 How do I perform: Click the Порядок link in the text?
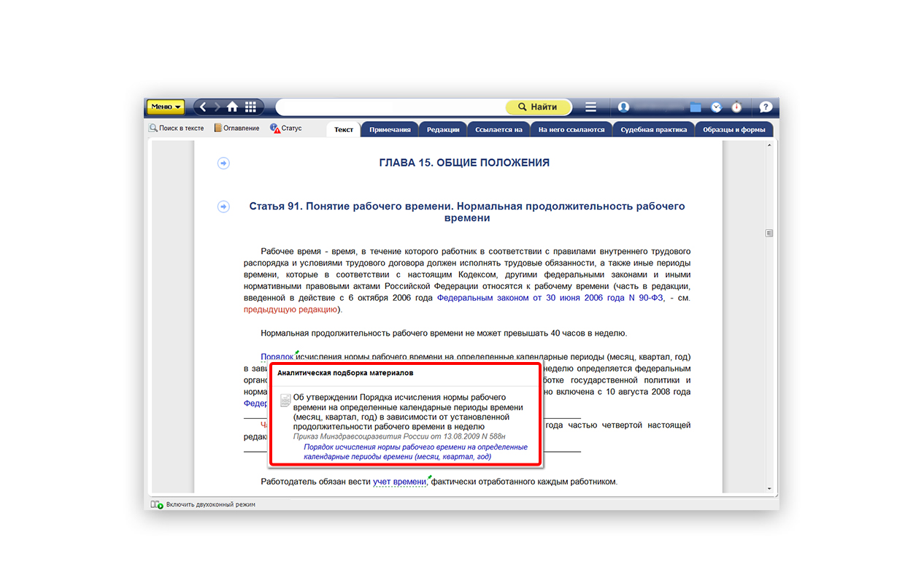(x=277, y=357)
